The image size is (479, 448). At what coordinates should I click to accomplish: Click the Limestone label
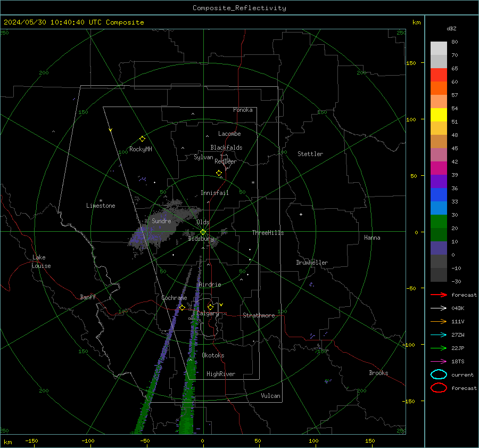(101, 206)
